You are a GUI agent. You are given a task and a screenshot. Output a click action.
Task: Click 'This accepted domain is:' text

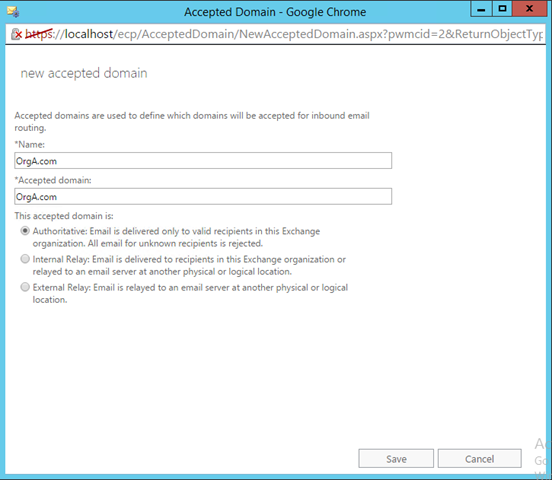pyautogui.click(x=64, y=216)
